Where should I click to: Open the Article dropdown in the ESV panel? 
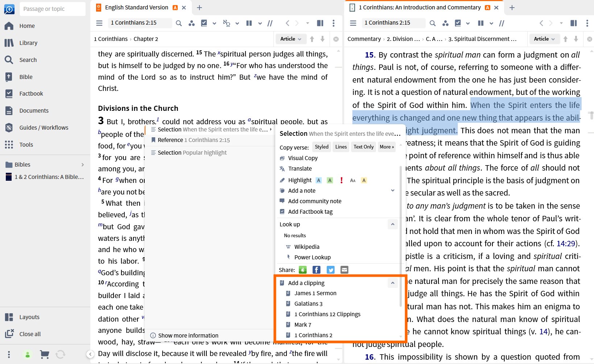pos(291,39)
